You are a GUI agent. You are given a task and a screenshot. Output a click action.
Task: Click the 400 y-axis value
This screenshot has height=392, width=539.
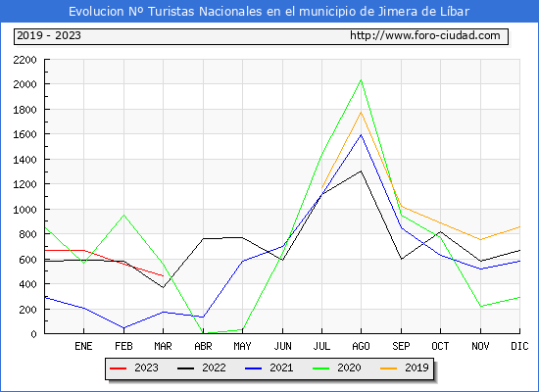(27, 284)
